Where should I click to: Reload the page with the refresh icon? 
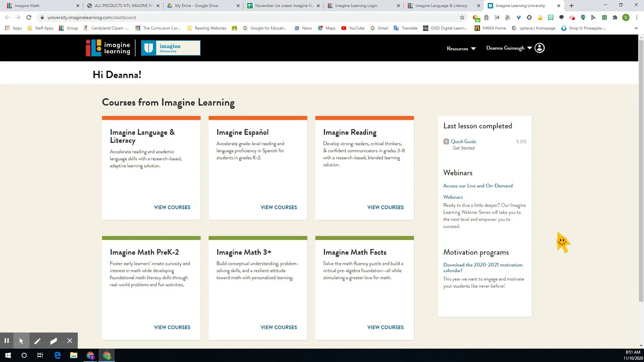coord(29,18)
